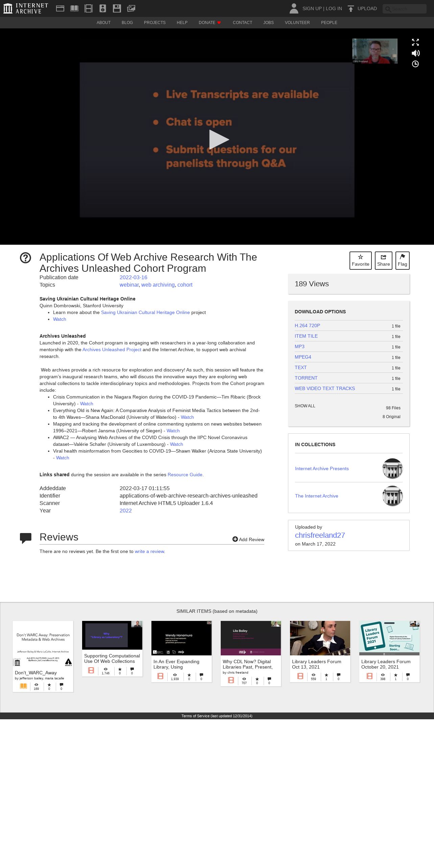Click the question mark item type icon

[25, 258]
